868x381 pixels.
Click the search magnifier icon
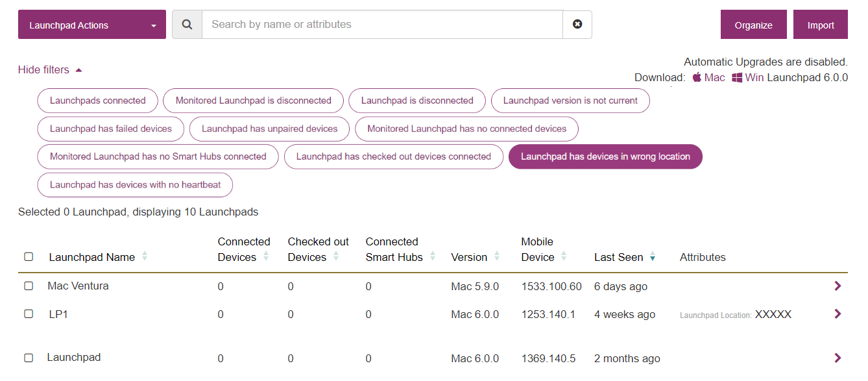coord(187,24)
